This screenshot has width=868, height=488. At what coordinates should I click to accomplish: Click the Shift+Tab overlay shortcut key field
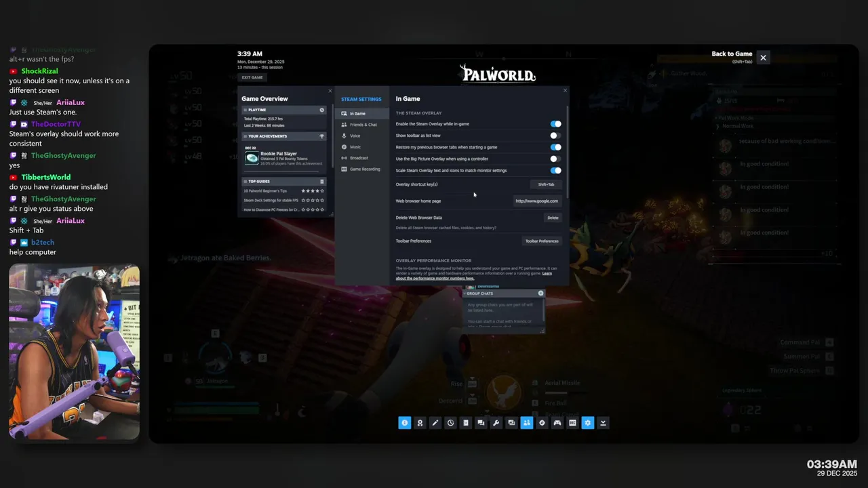tap(546, 184)
